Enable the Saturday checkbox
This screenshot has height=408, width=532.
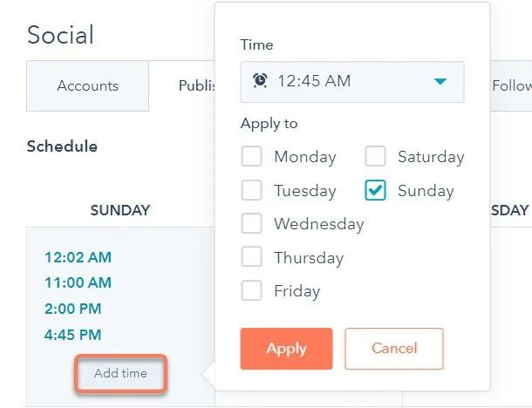(375, 156)
